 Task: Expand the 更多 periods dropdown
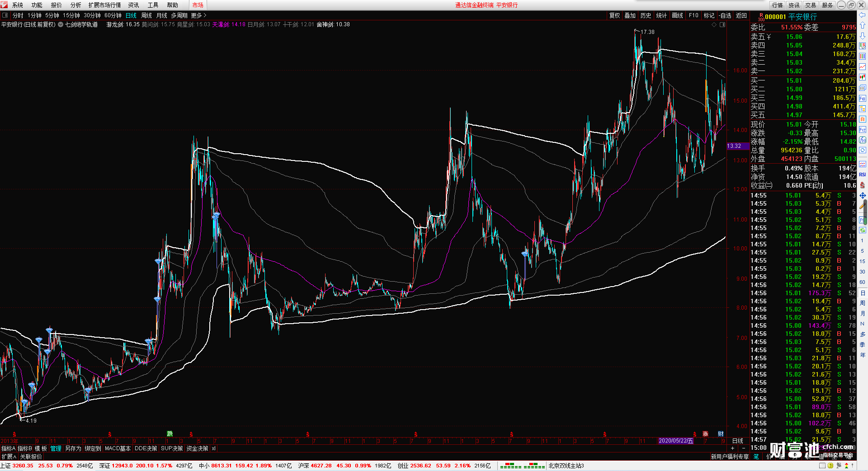[198, 15]
